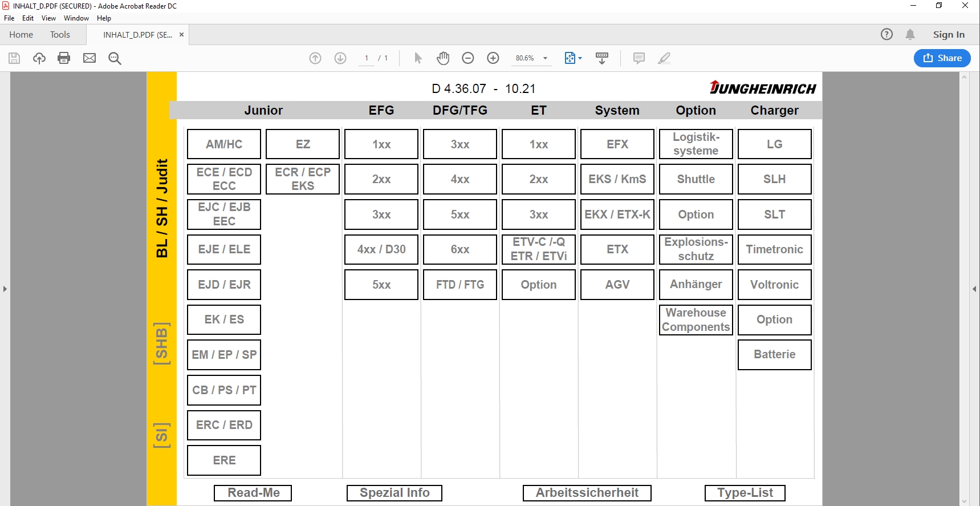The width and height of the screenshot is (980, 506).
Task: Print the document with printer icon
Action: [64, 58]
